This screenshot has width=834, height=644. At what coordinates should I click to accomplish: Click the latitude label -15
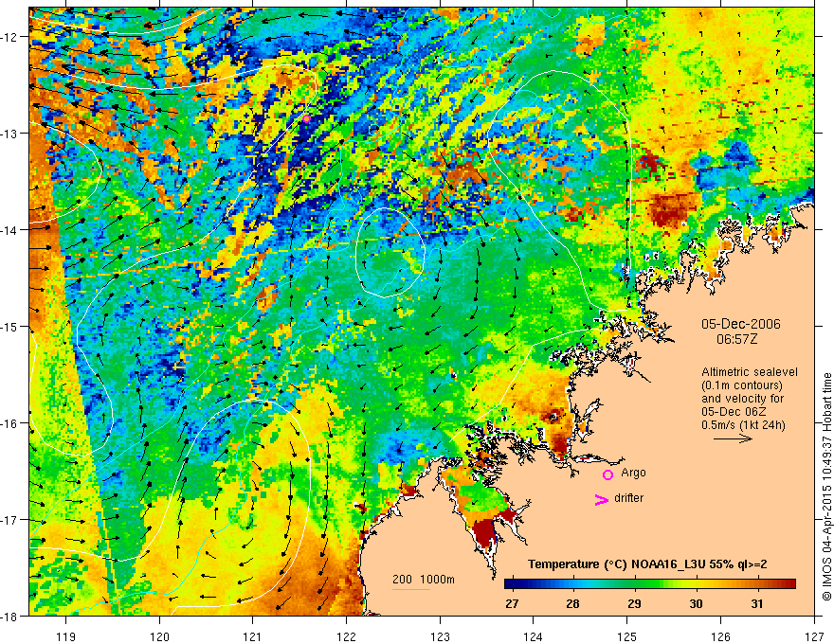coord(11,326)
